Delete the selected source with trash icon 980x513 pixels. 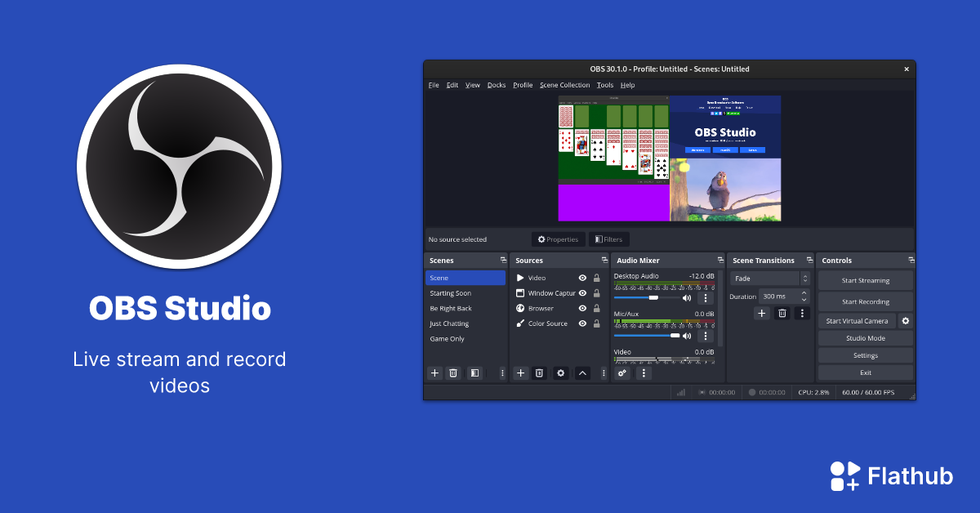point(539,373)
